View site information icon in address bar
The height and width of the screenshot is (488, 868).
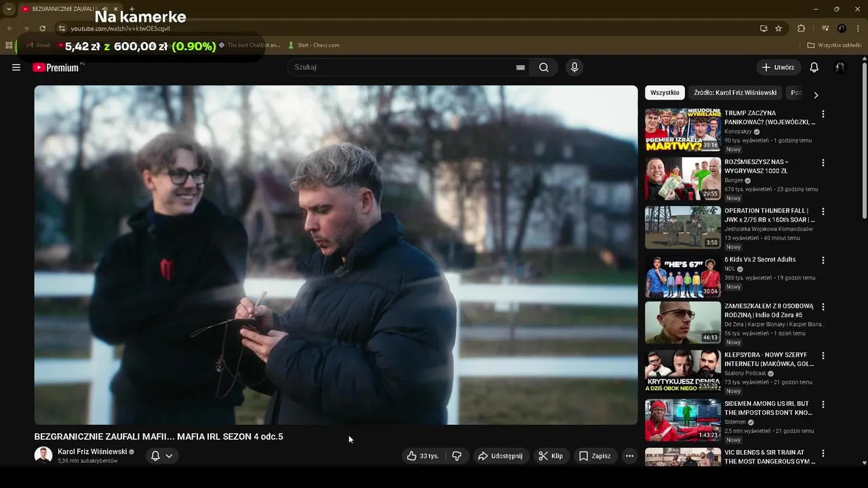click(x=62, y=28)
